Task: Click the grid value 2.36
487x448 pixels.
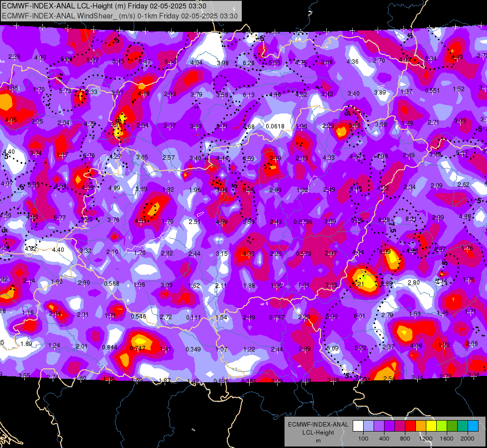Action: click(x=14, y=57)
